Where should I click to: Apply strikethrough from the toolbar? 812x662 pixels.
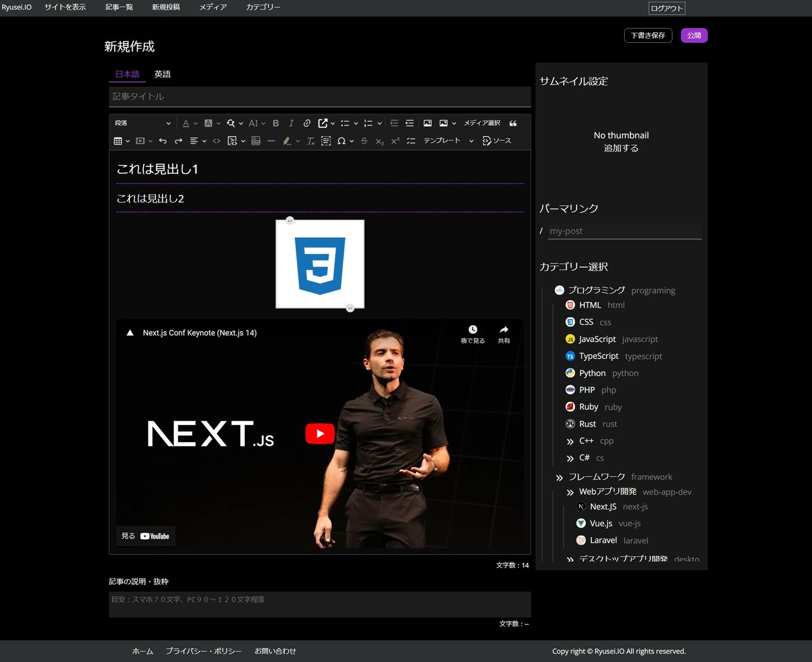coord(364,141)
